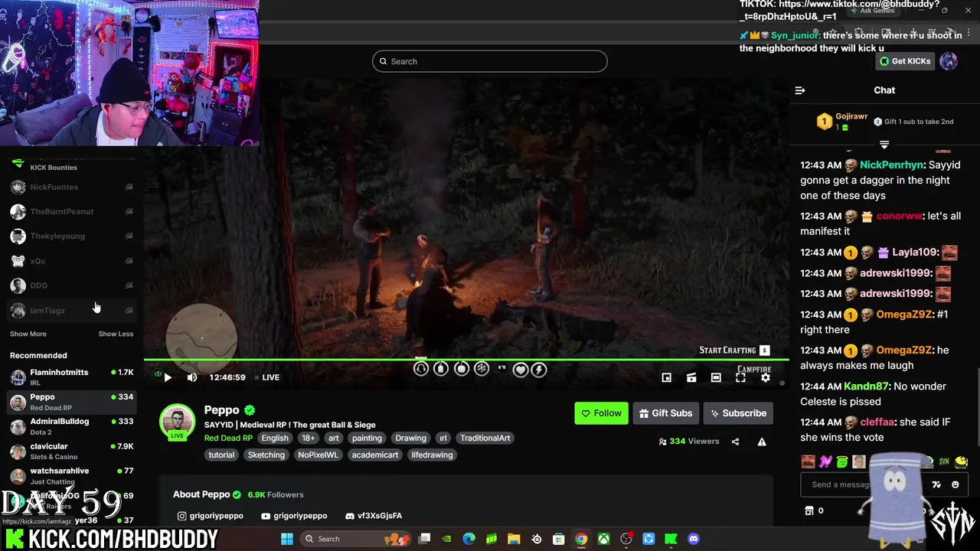The width and height of the screenshot is (980, 551).
Task: Click the Get KICKs button
Action: pos(904,61)
